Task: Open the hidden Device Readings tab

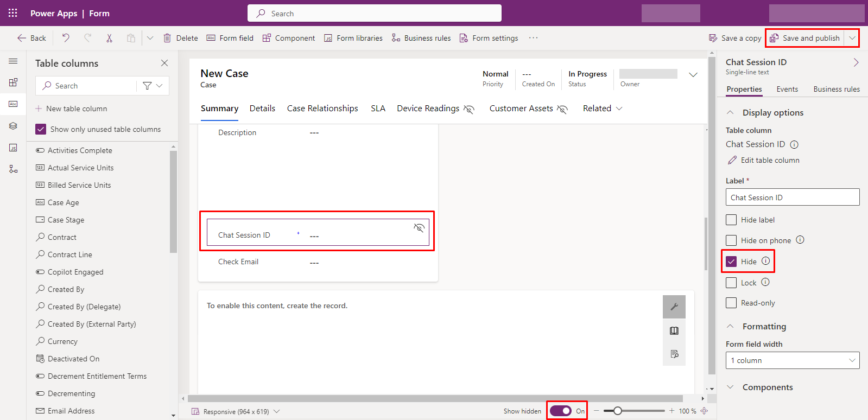Action: coord(435,109)
